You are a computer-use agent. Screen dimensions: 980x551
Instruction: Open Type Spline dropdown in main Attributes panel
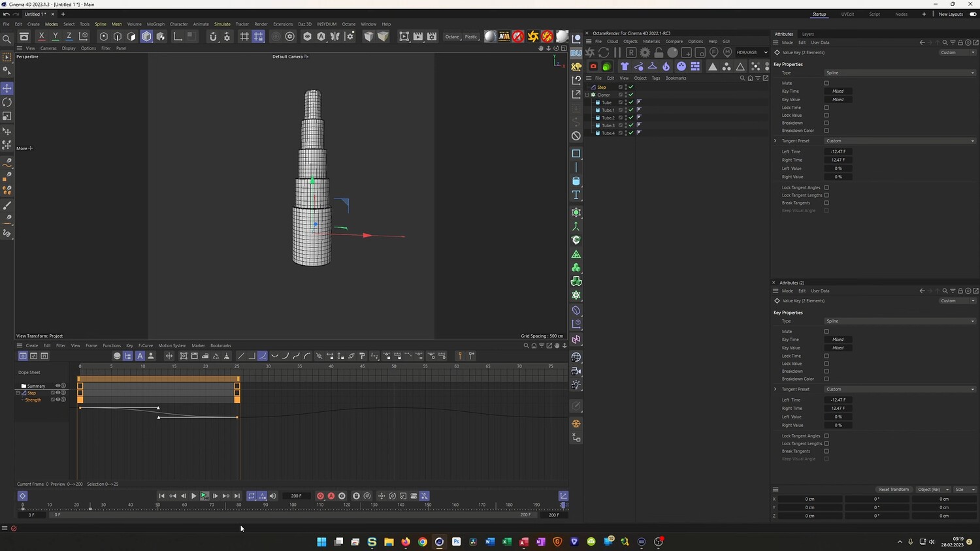900,72
